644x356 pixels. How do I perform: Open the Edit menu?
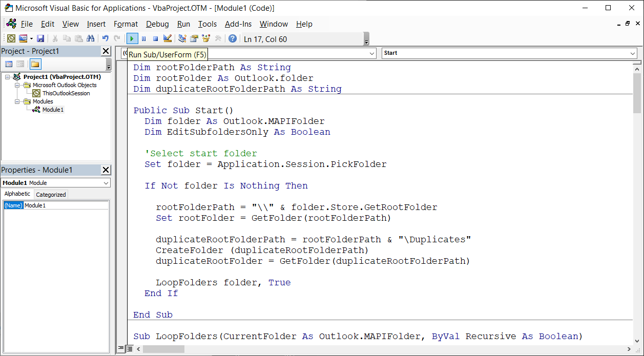pos(48,24)
